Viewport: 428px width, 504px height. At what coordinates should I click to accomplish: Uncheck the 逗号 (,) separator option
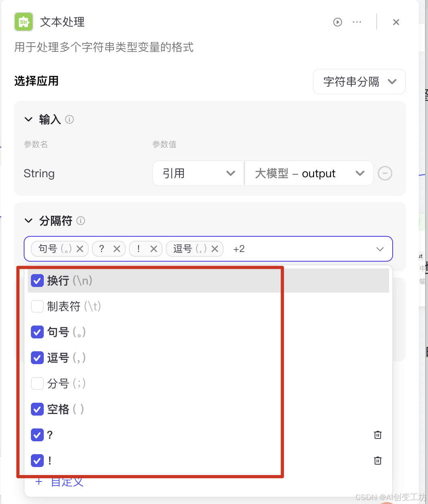[x=37, y=358]
